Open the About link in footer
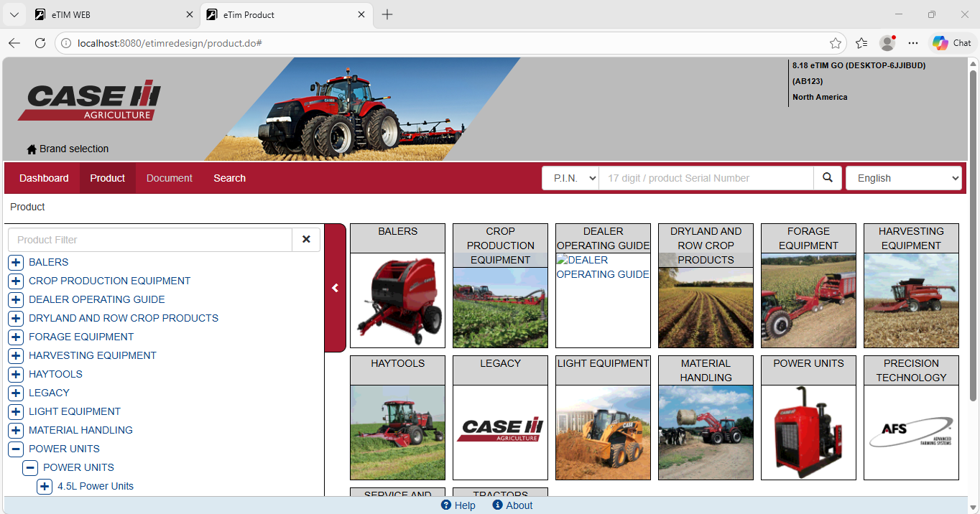 512,505
